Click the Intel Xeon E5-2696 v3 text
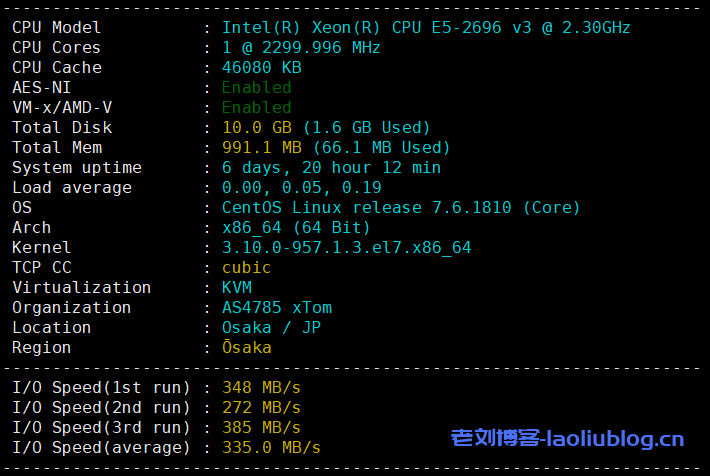This screenshot has width=710, height=476. tap(426, 27)
